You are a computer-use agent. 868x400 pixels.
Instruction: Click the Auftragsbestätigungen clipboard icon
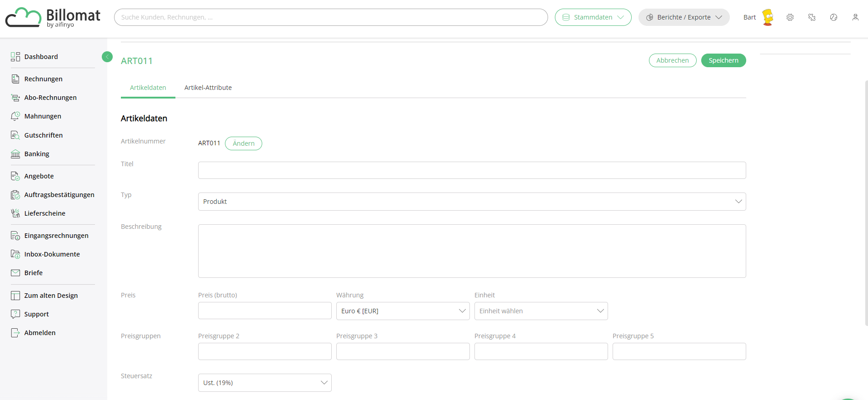pos(15,195)
